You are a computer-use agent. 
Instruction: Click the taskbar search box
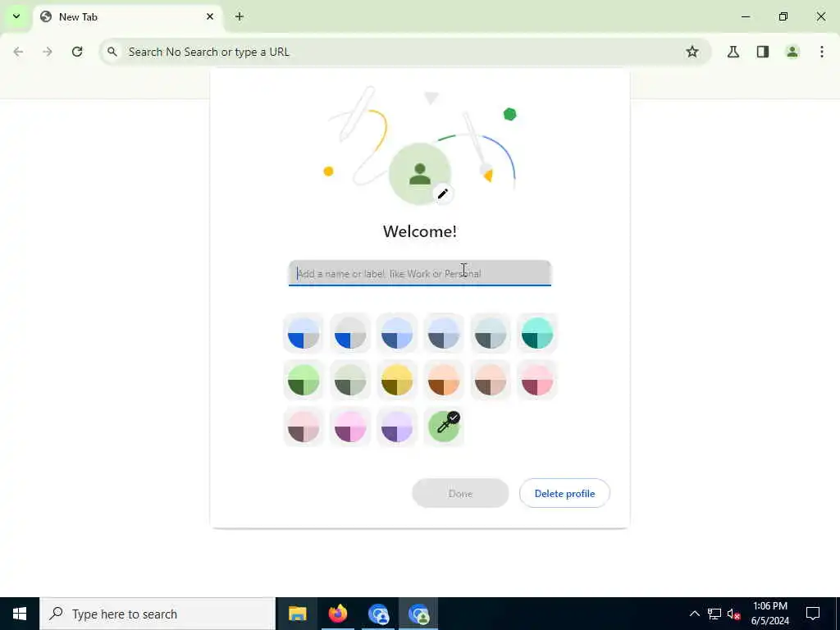(x=157, y=614)
